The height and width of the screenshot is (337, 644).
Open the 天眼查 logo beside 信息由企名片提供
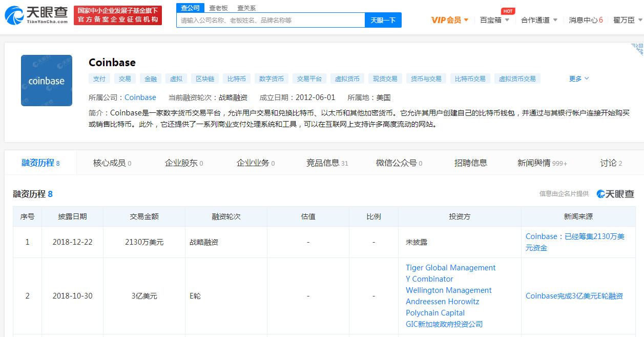[x=615, y=194]
